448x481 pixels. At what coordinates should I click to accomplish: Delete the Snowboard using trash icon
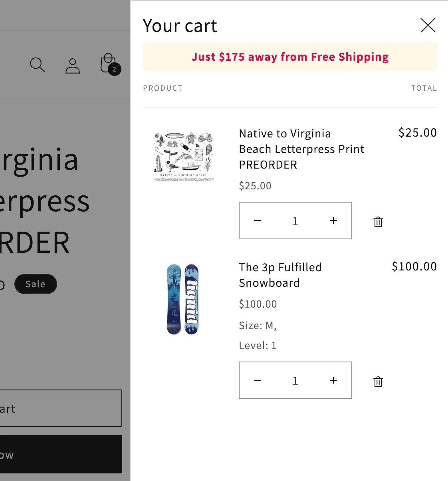coord(378,382)
